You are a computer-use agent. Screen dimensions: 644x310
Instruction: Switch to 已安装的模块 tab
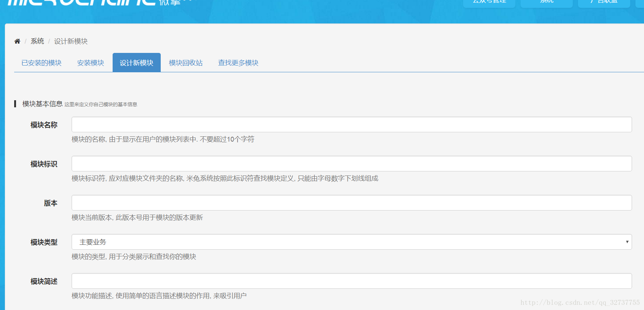pos(41,63)
